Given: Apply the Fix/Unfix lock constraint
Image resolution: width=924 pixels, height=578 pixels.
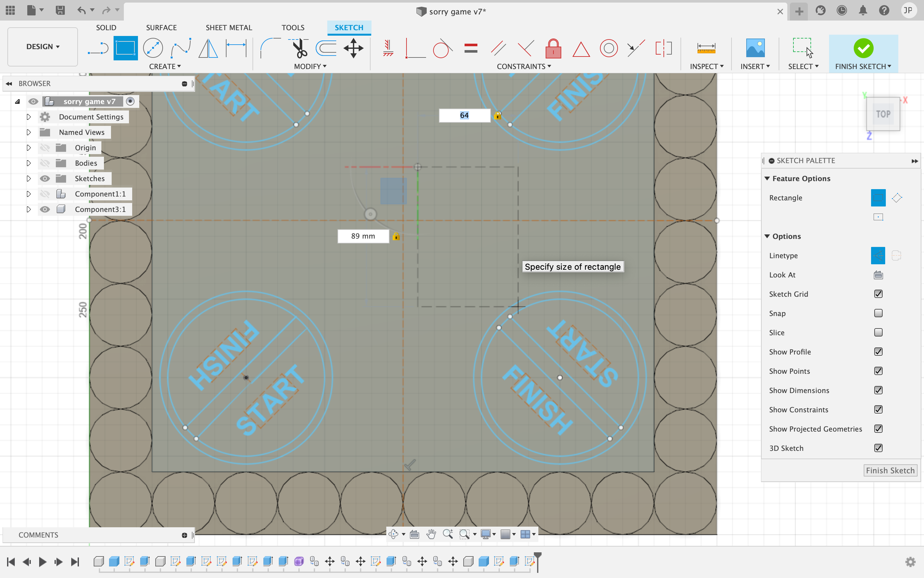Looking at the screenshot, I should coord(553,48).
